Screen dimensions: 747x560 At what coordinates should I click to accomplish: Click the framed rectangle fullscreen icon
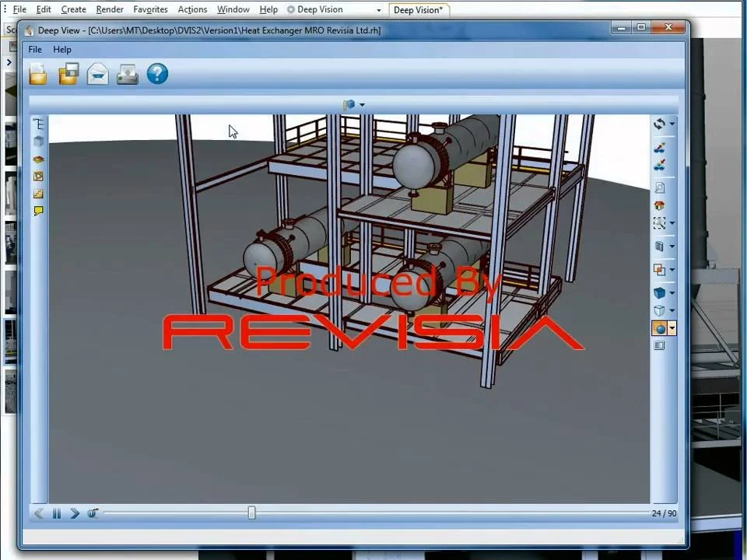coord(659,345)
